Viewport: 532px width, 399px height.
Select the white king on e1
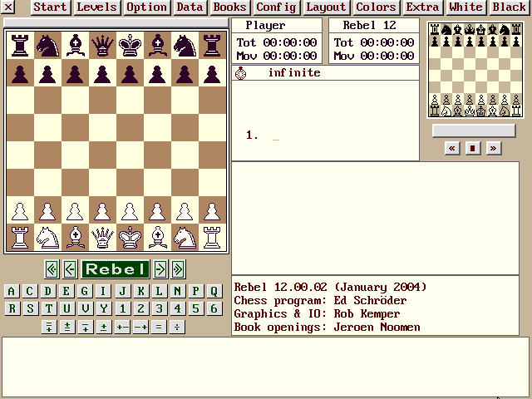tap(130, 238)
